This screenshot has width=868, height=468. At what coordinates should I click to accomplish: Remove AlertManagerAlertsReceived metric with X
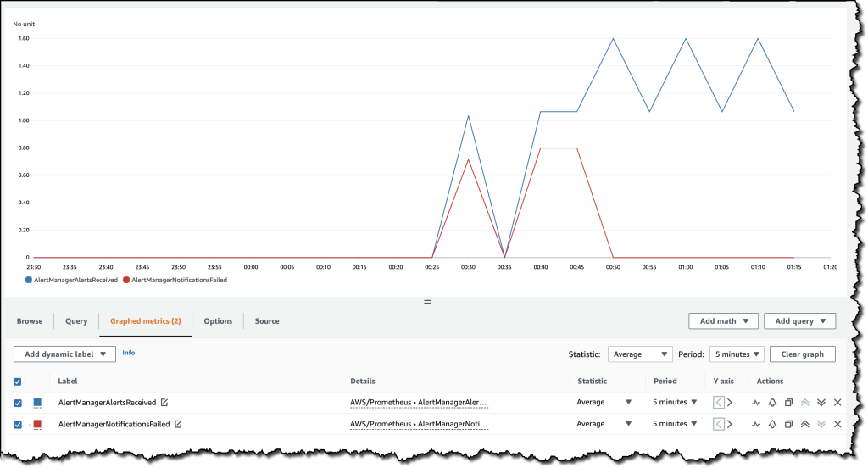point(837,403)
